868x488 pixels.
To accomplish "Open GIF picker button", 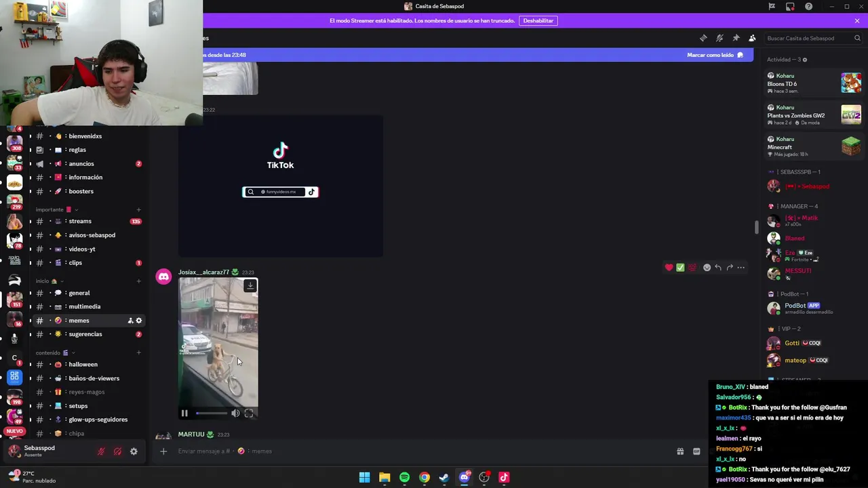I will [696, 451].
